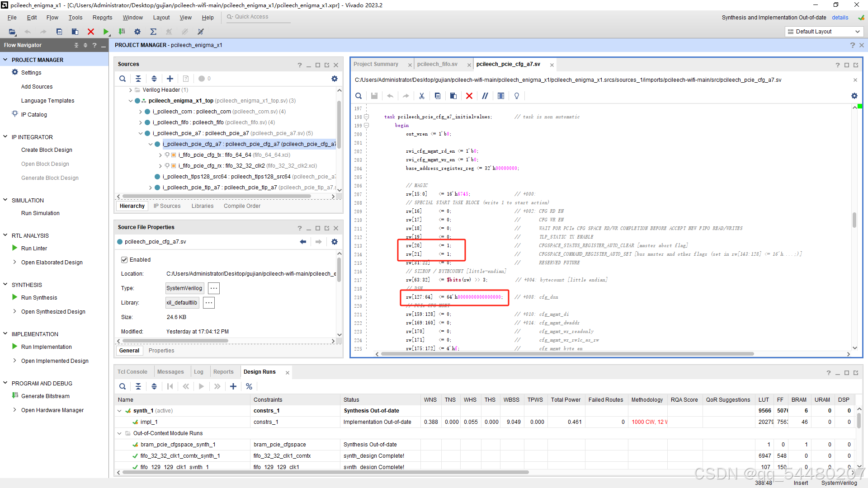
Task: Collapse the synth_1 design run row
Action: click(119, 411)
